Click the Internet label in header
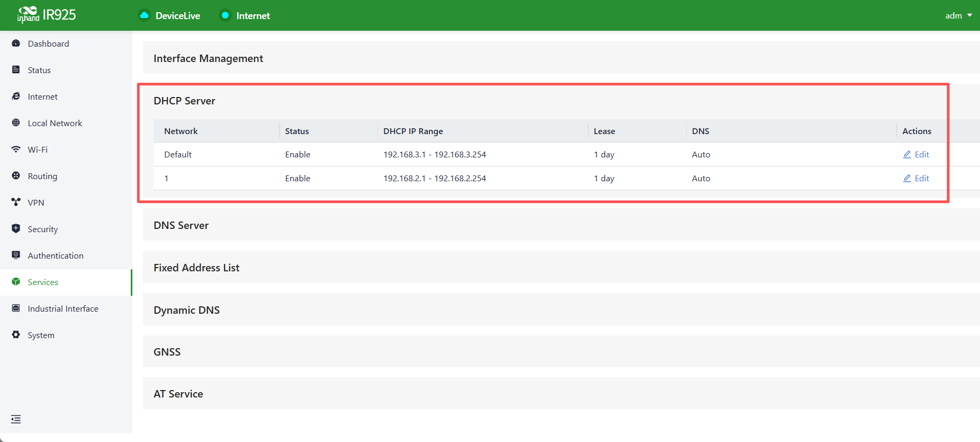The width and height of the screenshot is (980, 442). 253,16
